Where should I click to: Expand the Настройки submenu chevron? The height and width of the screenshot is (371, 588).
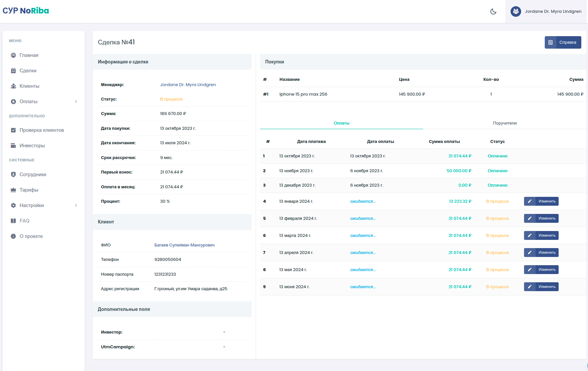click(76, 205)
